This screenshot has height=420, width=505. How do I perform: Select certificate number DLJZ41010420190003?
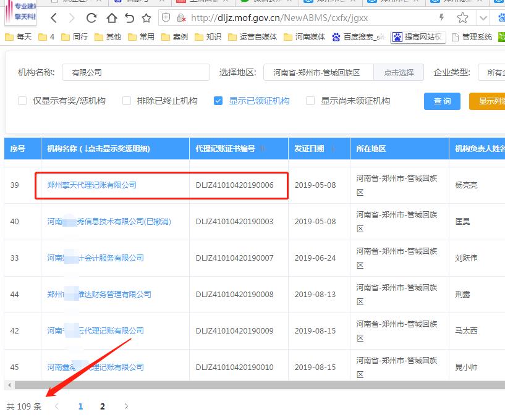[234, 221]
